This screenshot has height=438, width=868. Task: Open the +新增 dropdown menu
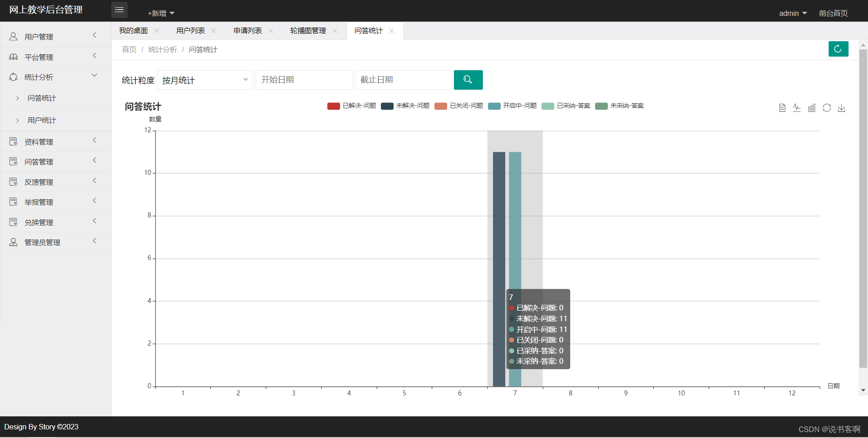coord(161,13)
